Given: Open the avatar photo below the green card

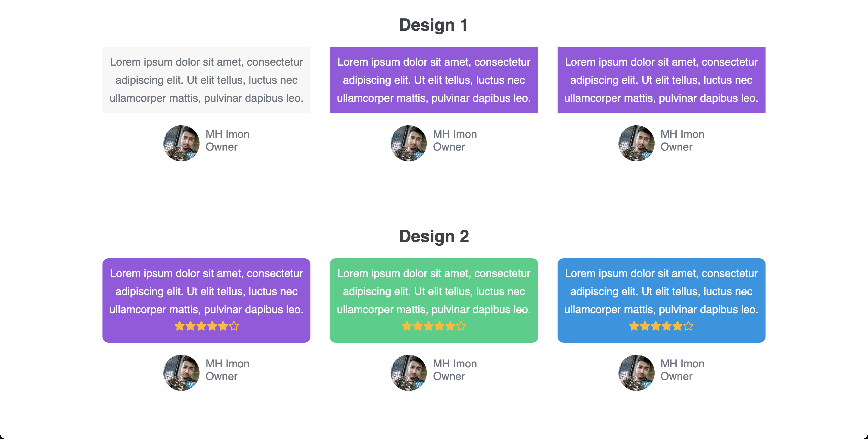Looking at the screenshot, I should (408, 372).
